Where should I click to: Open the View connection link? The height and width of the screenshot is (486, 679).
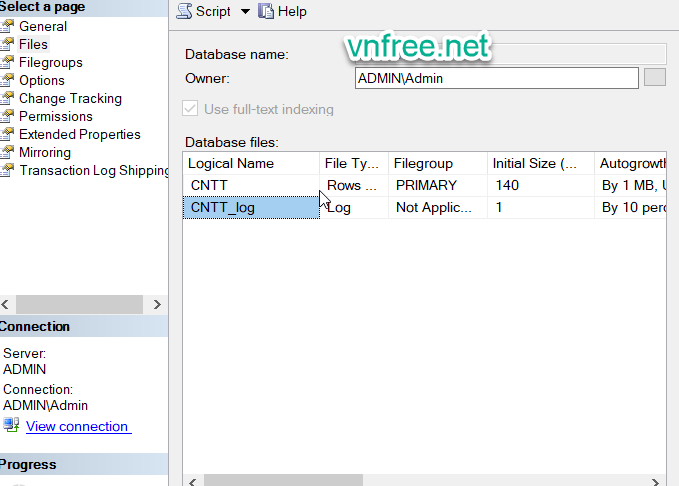(x=77, y=426)
